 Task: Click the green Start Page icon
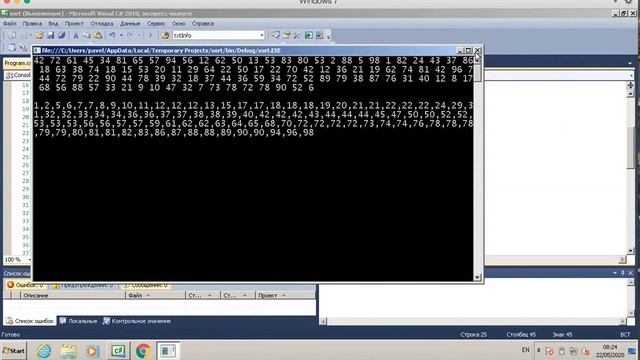pyautogui.click(x=309, y=36)
